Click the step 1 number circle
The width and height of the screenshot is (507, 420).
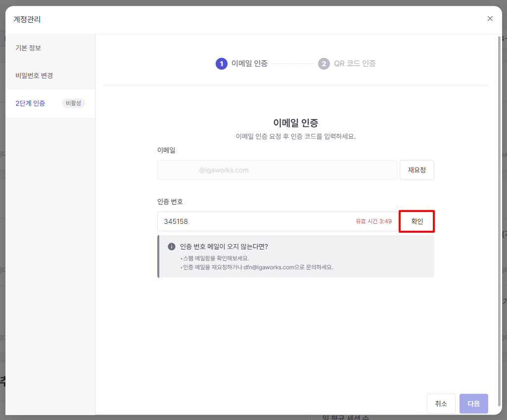coord(221,64)
